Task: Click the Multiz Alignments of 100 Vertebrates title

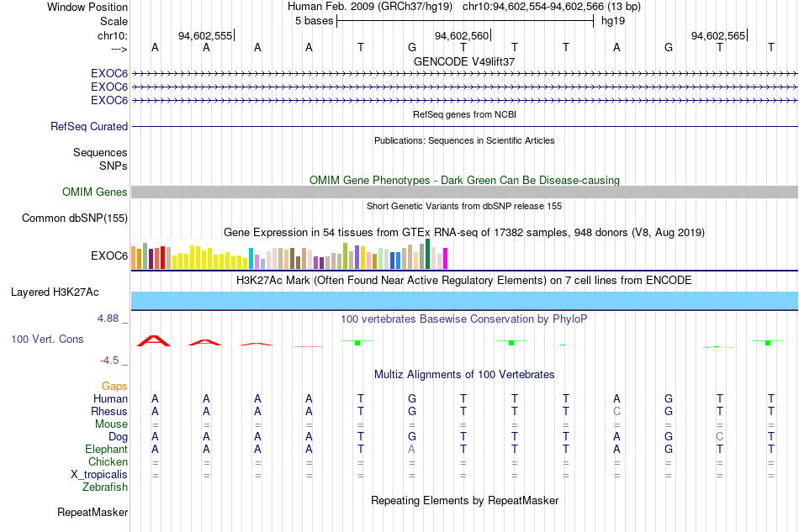Action: pos(464,375)
